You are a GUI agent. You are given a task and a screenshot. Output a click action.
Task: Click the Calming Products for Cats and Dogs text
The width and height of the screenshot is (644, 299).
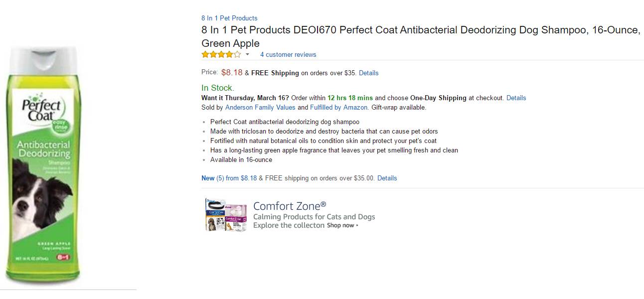[x=314, y=217]
